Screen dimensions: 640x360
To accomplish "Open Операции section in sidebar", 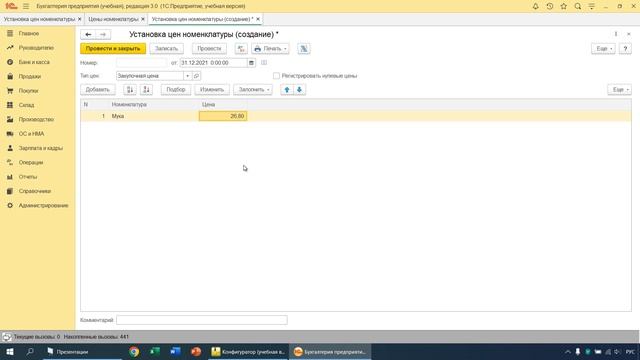I will pos(31,162).
